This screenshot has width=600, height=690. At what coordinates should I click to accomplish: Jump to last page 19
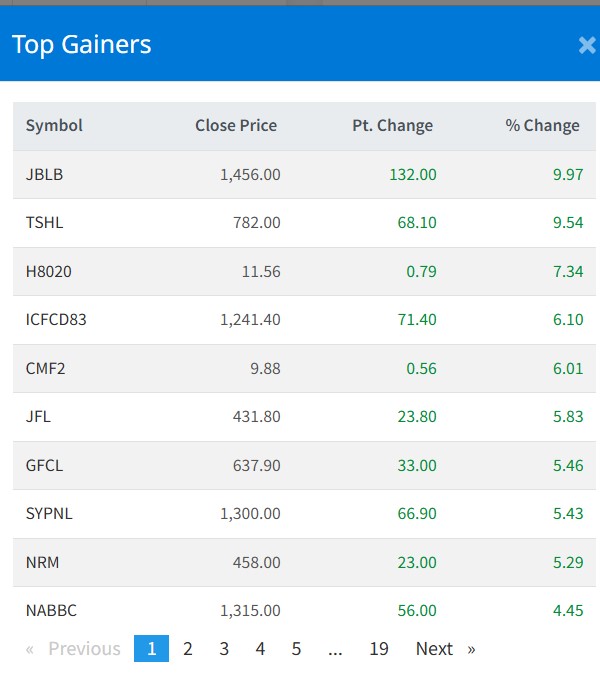click(378, 649)
